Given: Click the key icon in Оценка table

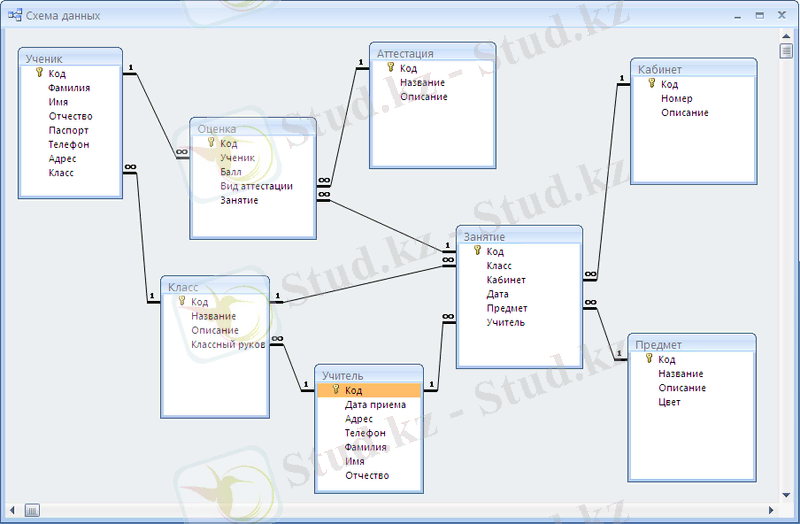Looking at the screenshot, I should tap(211, 143).
